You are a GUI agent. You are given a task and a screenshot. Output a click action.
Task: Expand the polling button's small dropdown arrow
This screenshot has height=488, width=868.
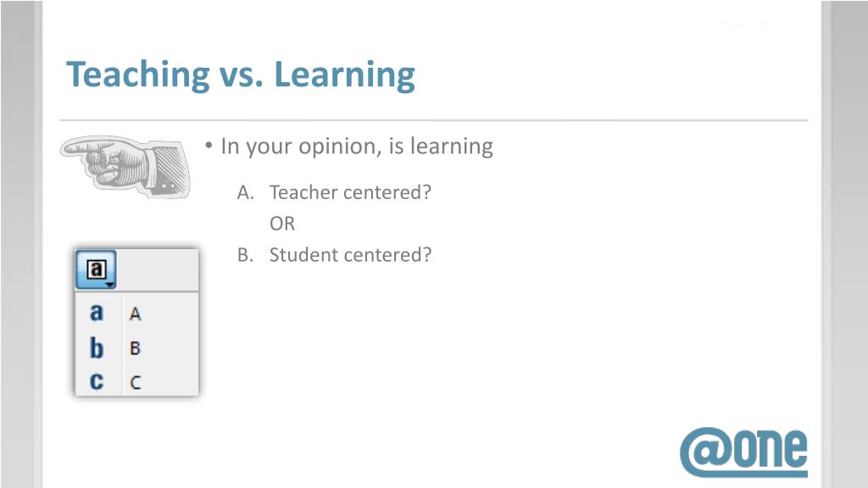click(x=110, y=286)
